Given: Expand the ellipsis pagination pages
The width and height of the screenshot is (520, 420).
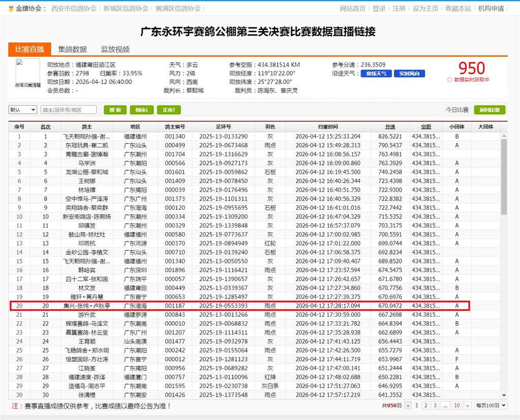Looking at the screenshot, I should click(x=445, y=405).
